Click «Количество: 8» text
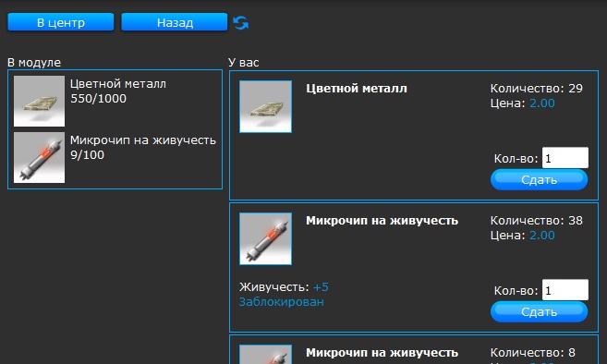The height and width of the screenshot is (364, 607). click(x=533, y=352)
